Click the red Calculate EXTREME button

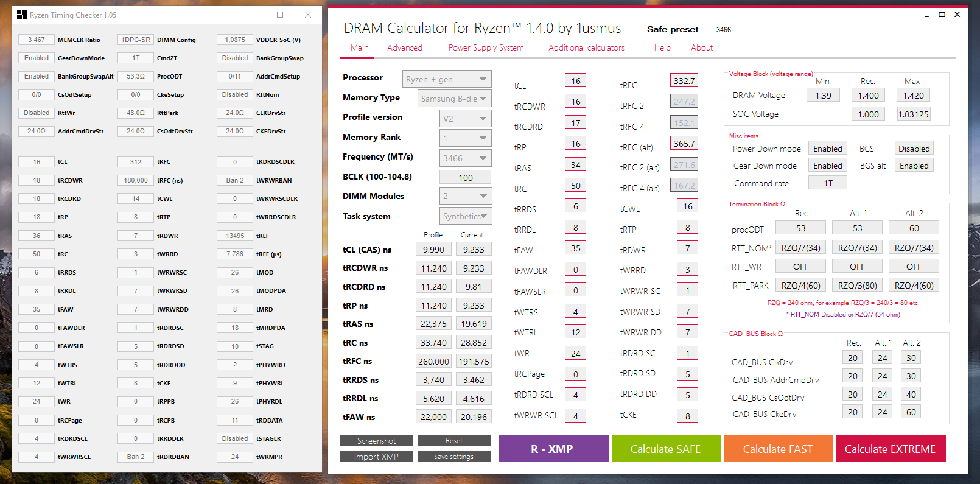(891, 449)
